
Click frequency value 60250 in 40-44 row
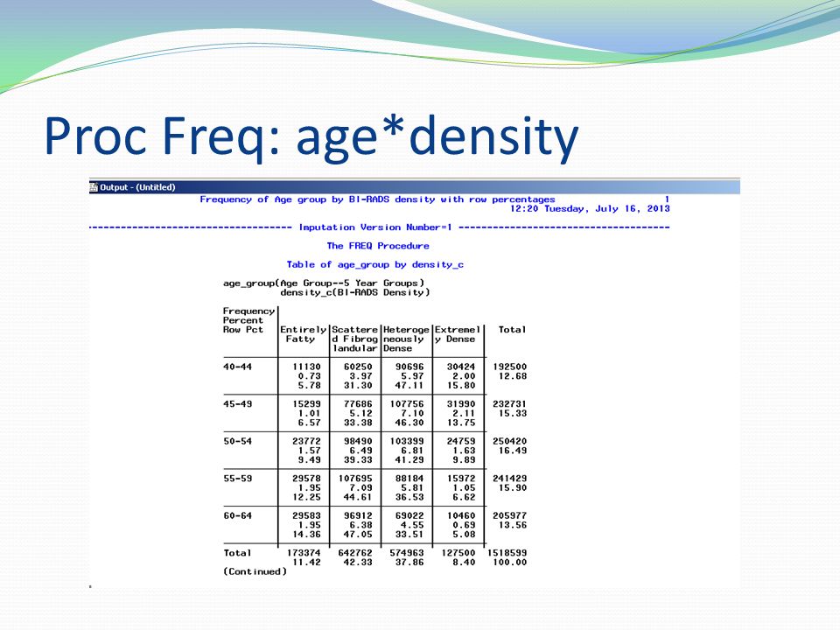358,367
